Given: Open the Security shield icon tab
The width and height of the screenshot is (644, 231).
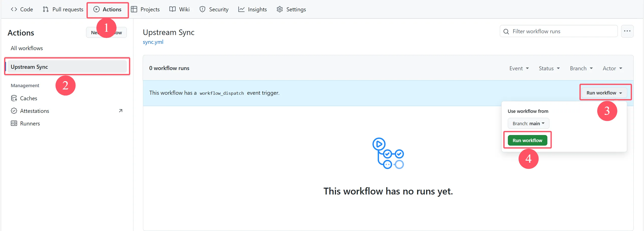Looking at the screenshot, I should point(202,9).
